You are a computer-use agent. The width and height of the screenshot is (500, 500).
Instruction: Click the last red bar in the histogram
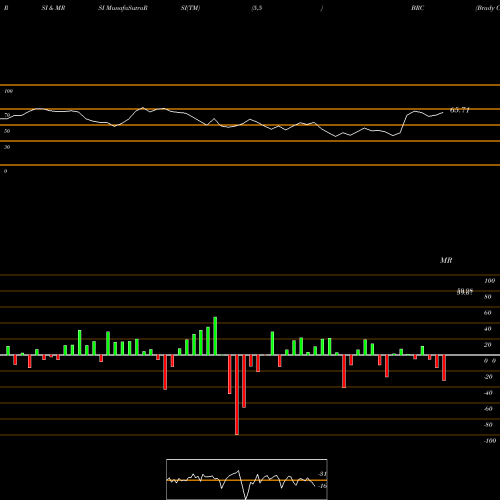444,368
